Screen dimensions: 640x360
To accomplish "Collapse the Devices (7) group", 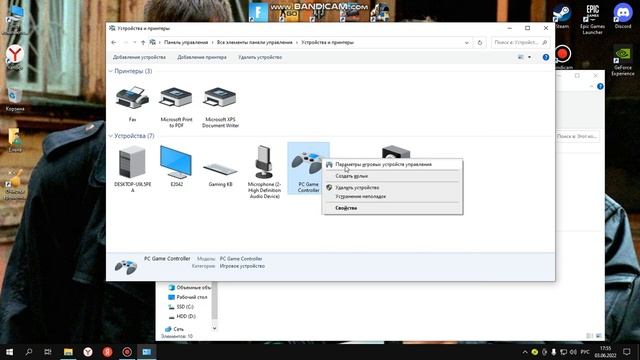I will pos(111,136).
